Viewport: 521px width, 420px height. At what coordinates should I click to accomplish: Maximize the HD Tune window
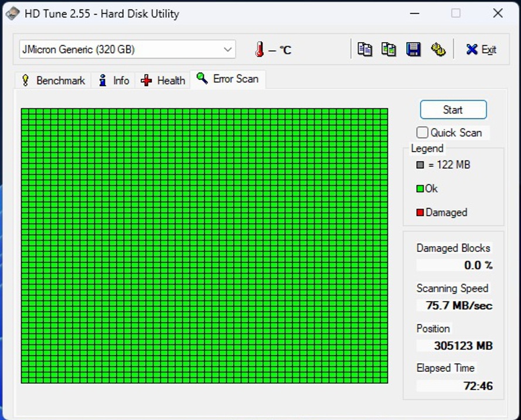[455, 13]
